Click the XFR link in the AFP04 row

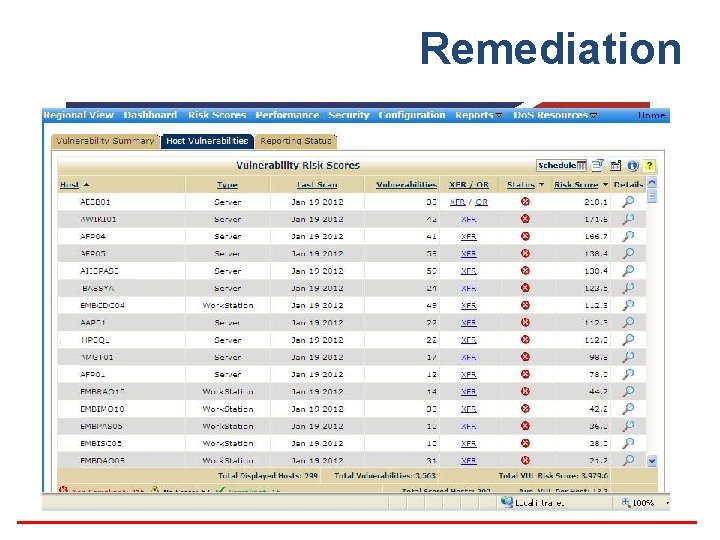coord(468,237)
